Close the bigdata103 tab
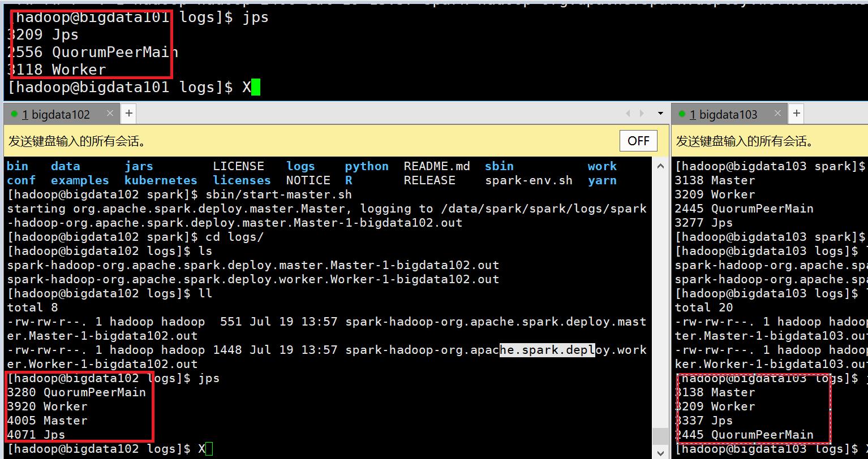 click(x=777, y=114)
